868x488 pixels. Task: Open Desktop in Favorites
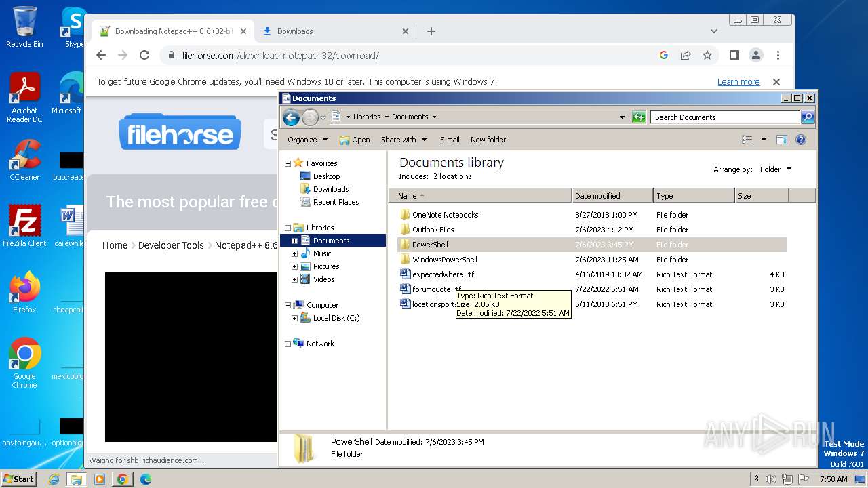326,176
